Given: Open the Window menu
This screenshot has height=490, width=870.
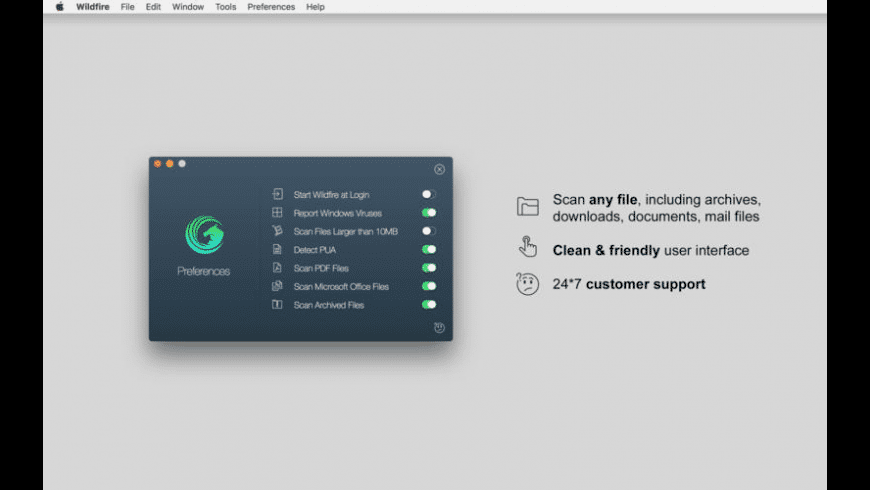Looking at the screenshot, I should 188,7.
